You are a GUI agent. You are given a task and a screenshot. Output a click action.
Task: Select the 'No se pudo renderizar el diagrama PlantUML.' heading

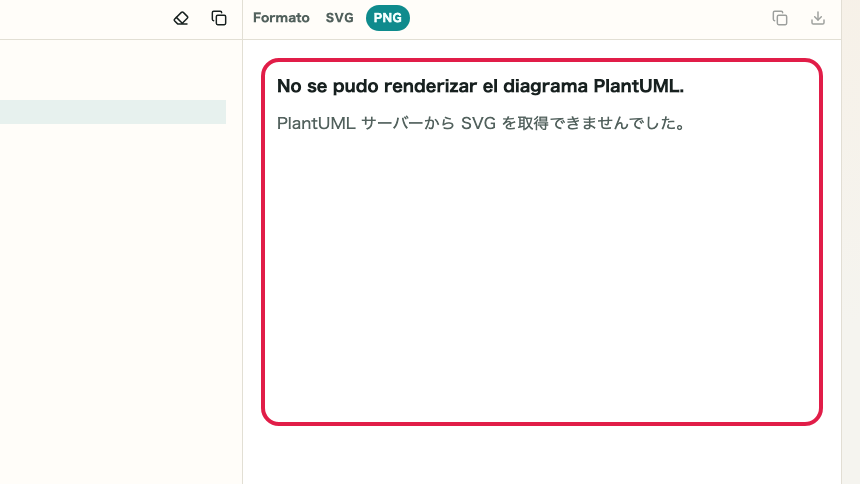click(x=480, y=86)
